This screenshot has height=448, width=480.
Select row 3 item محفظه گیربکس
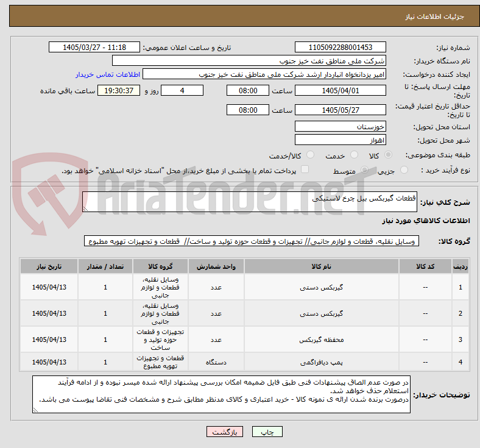coord(322,340)
